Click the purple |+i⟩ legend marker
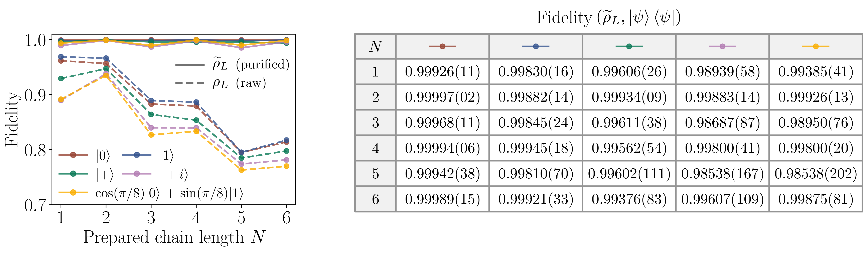Image resolution: width=868 pixels, height=256 pixels. pos(136,174)
